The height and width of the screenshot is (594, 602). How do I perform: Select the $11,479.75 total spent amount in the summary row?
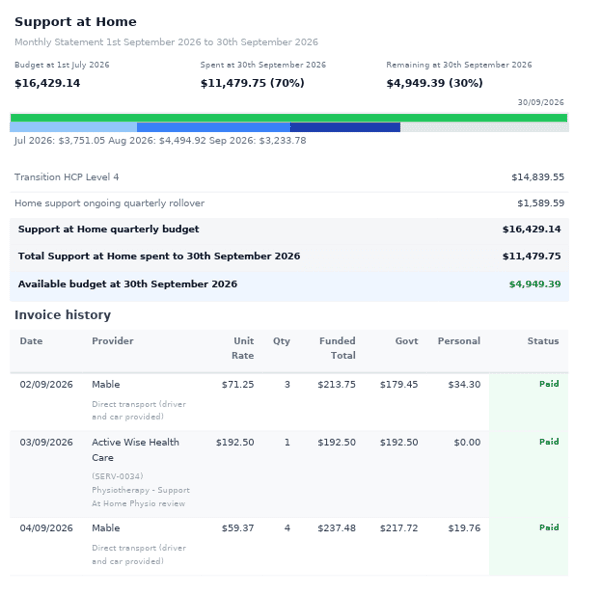pos(531,256)
